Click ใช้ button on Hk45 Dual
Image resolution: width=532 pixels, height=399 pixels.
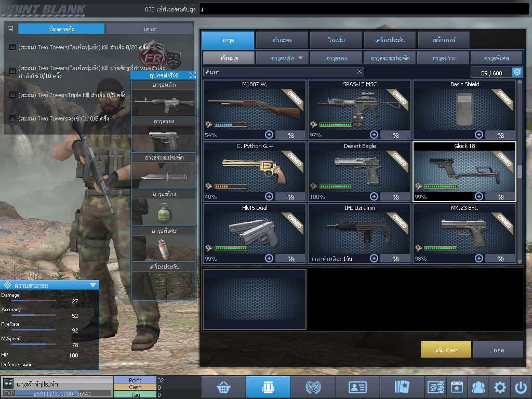coord(290,259)
